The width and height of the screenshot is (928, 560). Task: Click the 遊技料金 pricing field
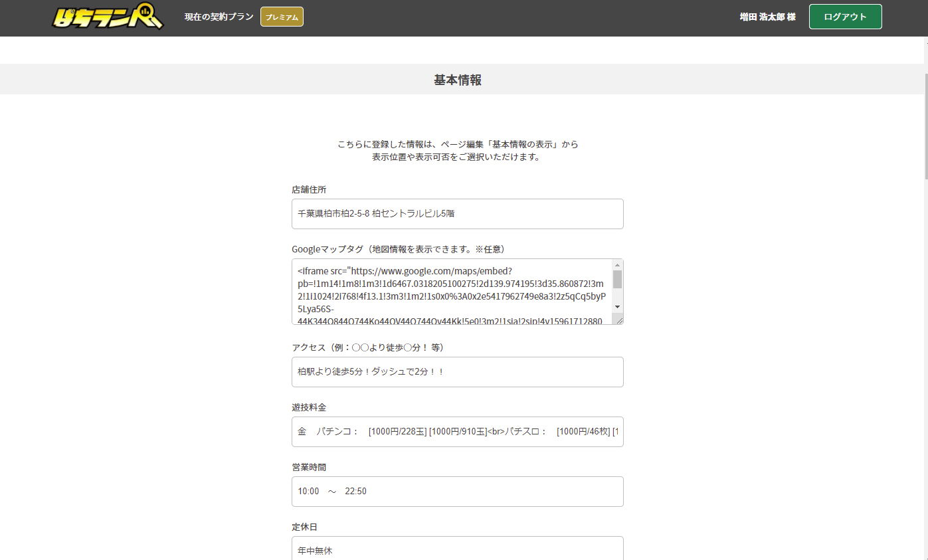tap(457, 432)
